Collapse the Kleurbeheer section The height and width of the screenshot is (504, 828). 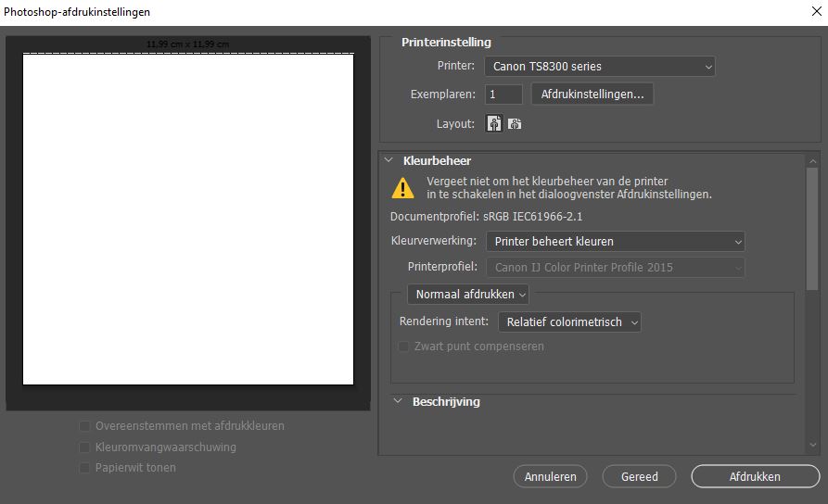389,160
